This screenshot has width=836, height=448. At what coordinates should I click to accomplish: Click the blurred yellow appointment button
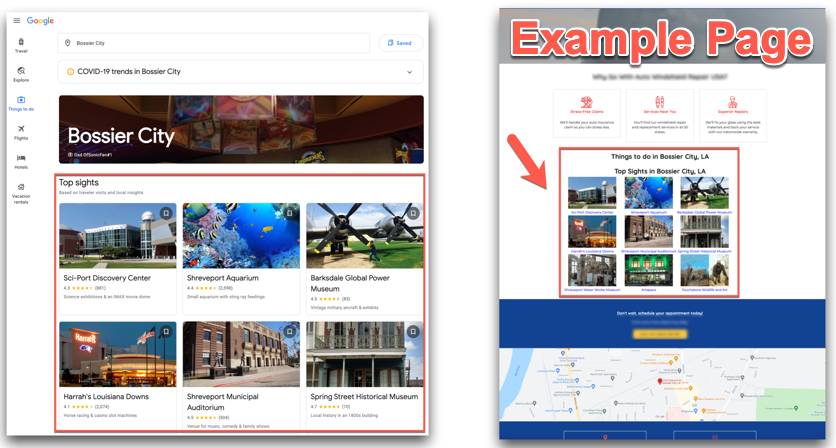[x=660, y=334]
